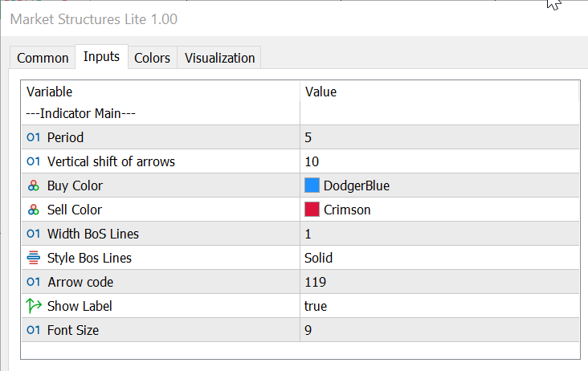
Task: Switch to the Common tab
Action: pyautogui.click(x=43, y=58)
